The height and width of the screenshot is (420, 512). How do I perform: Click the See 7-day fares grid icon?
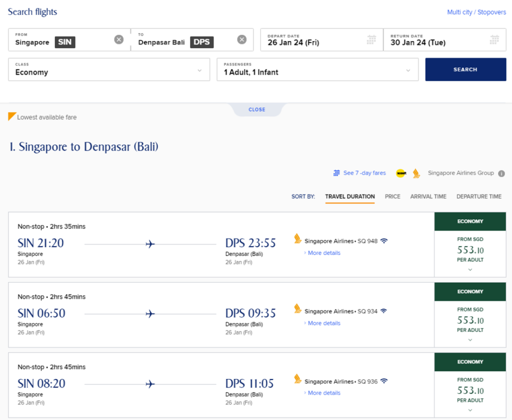coord(336,173)
